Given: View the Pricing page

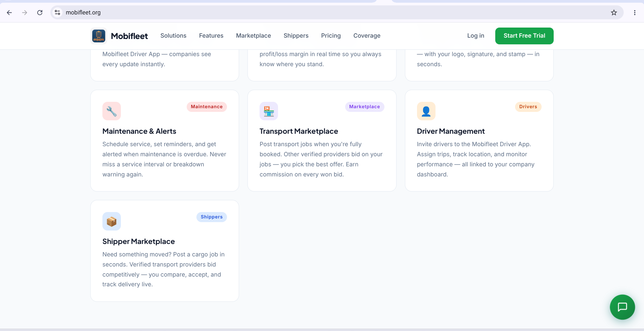Looking at the screenshot, I should click(331, 36).
